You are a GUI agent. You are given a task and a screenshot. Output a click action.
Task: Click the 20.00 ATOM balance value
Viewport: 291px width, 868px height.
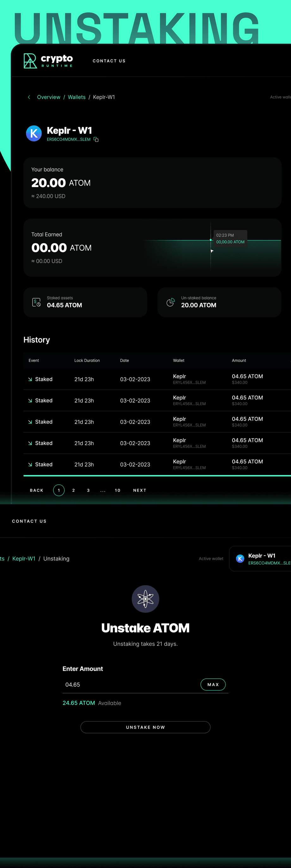click(x=61, y=183)
